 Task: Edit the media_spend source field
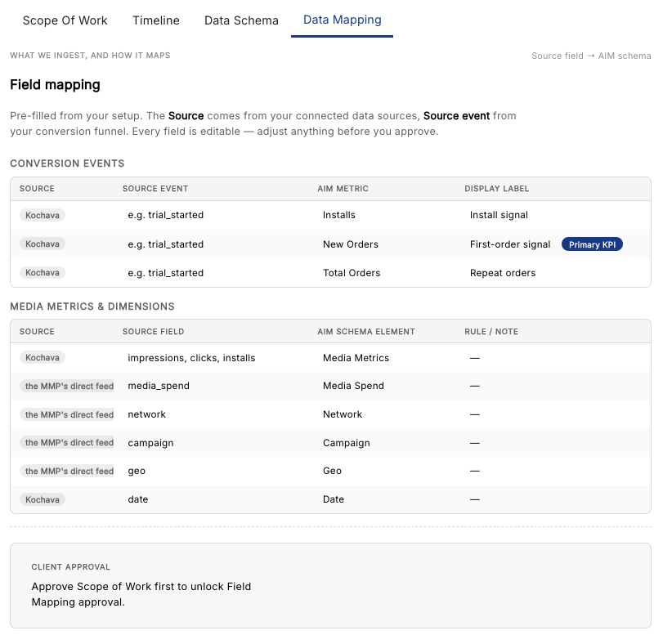coord(216,386)
